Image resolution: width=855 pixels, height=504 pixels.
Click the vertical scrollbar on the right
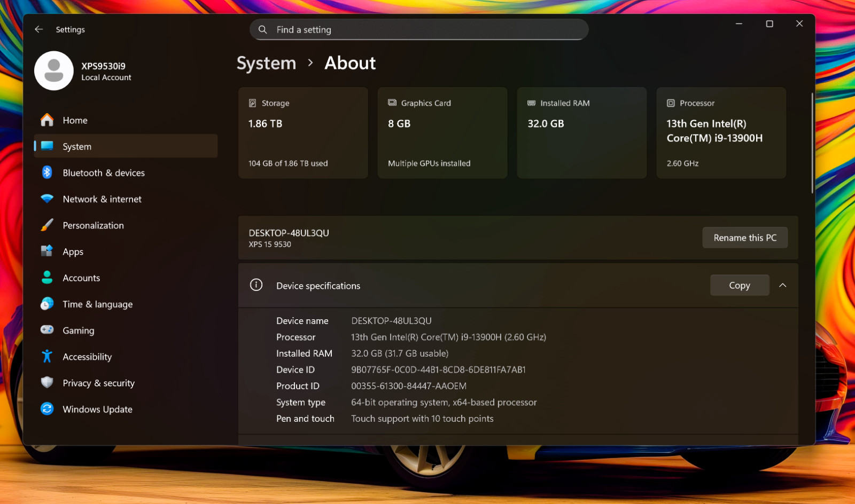(812, 143)
